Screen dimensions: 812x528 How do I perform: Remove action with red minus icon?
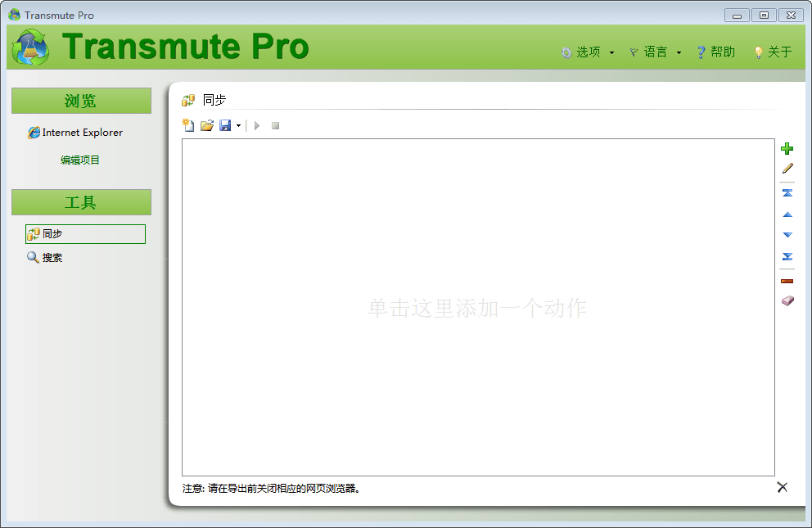[787, 281]
